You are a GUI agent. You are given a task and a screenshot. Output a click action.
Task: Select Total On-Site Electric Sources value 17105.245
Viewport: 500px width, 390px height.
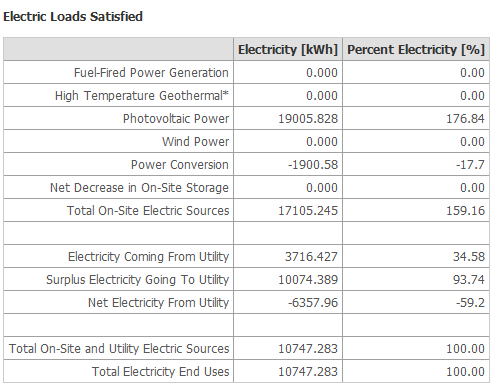click(308, 210)
